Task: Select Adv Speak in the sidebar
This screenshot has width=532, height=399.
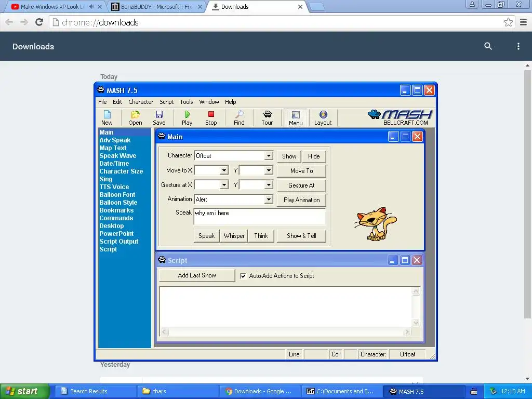Action: (x=115, y=140)
